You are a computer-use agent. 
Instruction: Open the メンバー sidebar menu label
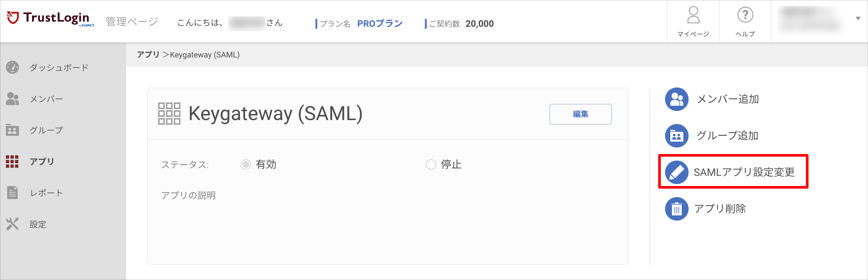[x=46, y=99]
